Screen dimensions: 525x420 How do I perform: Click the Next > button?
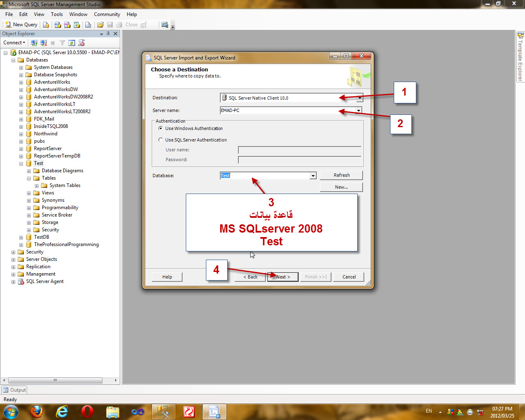tap(283, 277)
